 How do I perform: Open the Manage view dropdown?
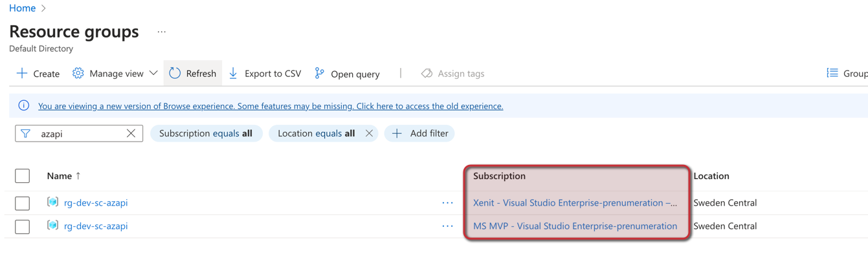click(115, 74)
